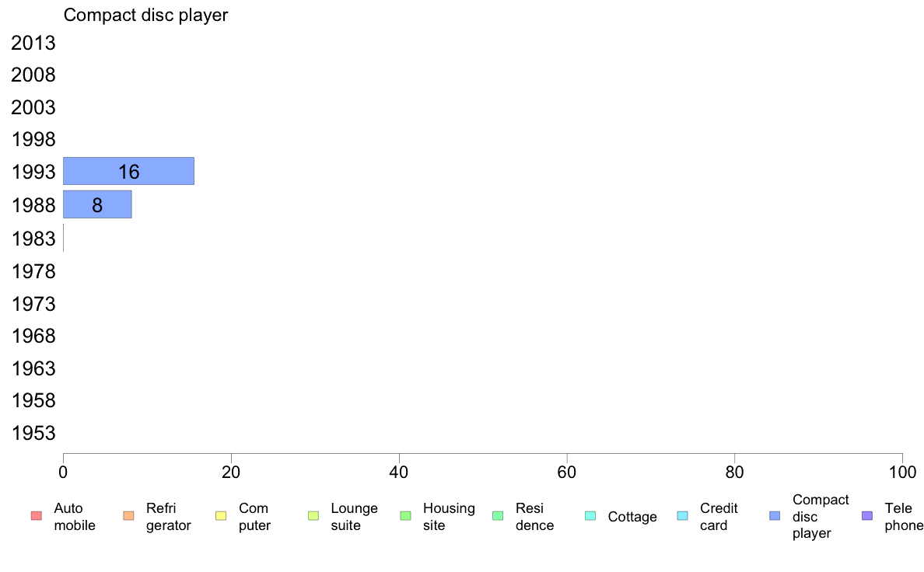Click the Automobile legend label text
Screen dimensions: 924x572
pos(75,517)
